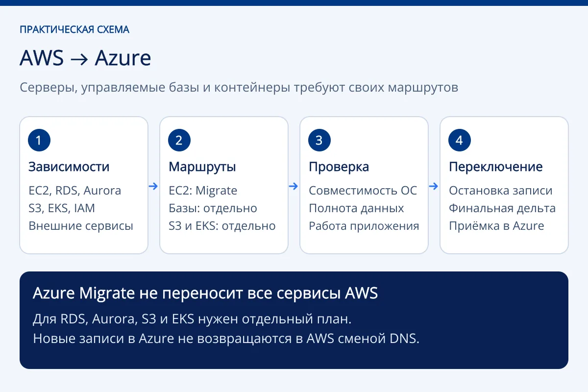Click arrow between Проверка and Переключение cards
Image resolution: width=588 pixels, height=392 pixels.
(x=434, y=186)
